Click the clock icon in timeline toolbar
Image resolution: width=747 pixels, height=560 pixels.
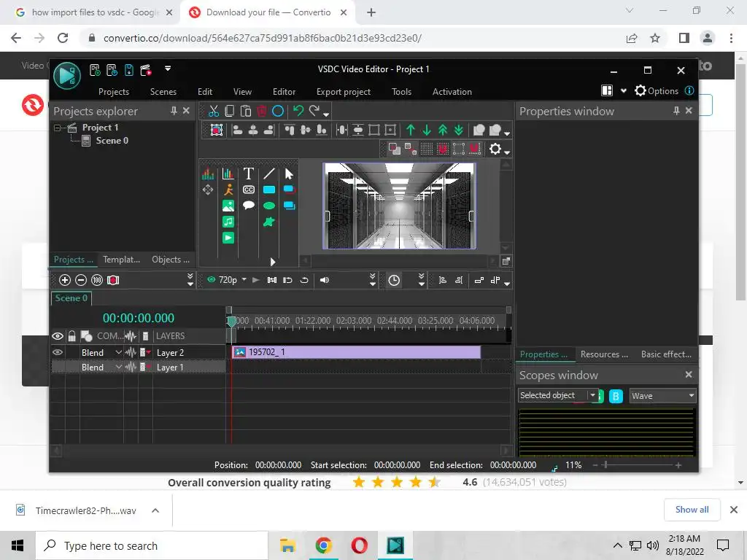(x=394, y=280)
